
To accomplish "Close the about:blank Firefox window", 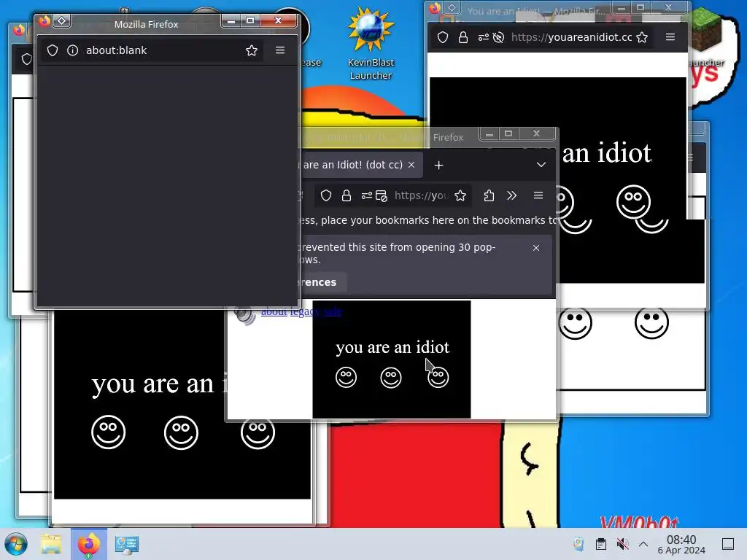I will [x=278, y=21].
